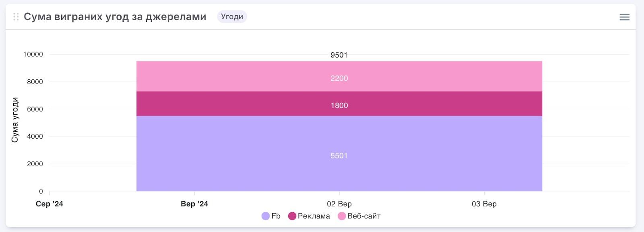Click the total value label 9501
This screenshot has height=232, width=644.
click(x=339, y=55)
